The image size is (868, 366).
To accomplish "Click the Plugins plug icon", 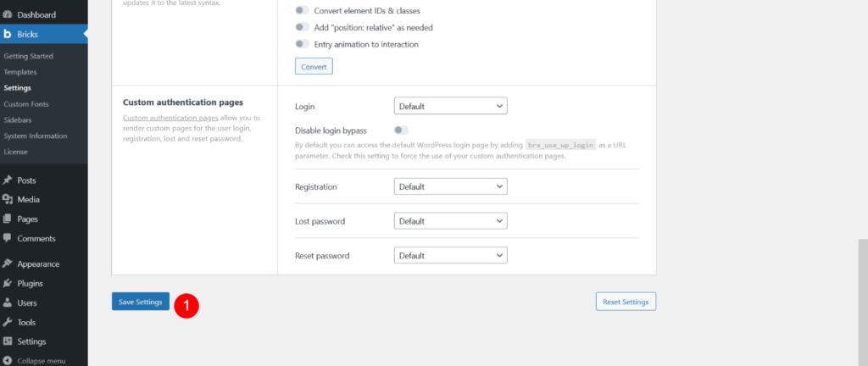I will pyautogui.click(x=8, y=284).
